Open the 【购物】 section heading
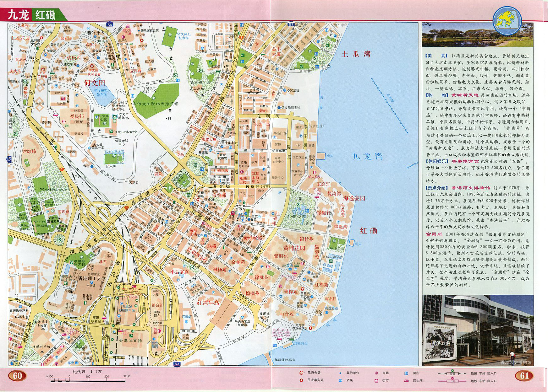Viewport: 548px width, 392px height. click(x=433, y=95)
